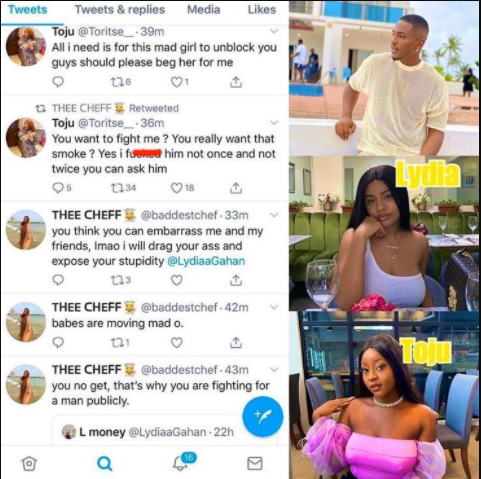Switch to Tweets & replies tab

[x=120, y=10]
